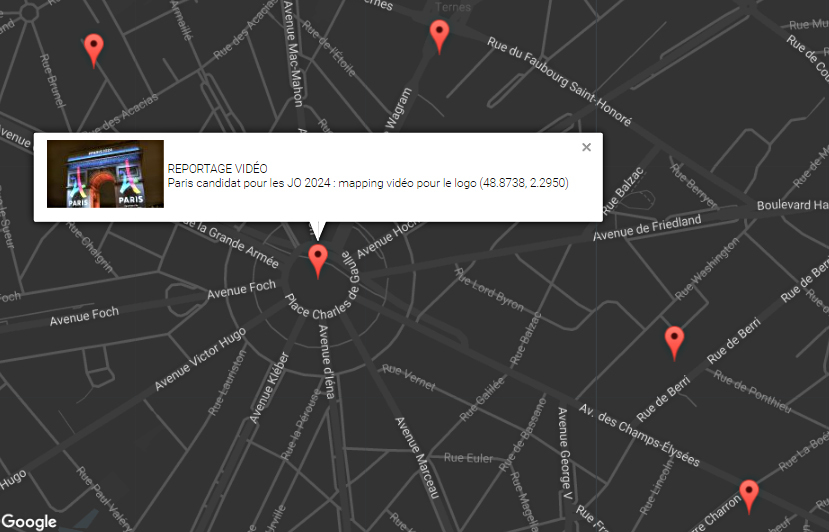The height and width of the screenshot is (532, 829).
Task: Click the red pin at Ternes
Action: click(x=439, y=36)
